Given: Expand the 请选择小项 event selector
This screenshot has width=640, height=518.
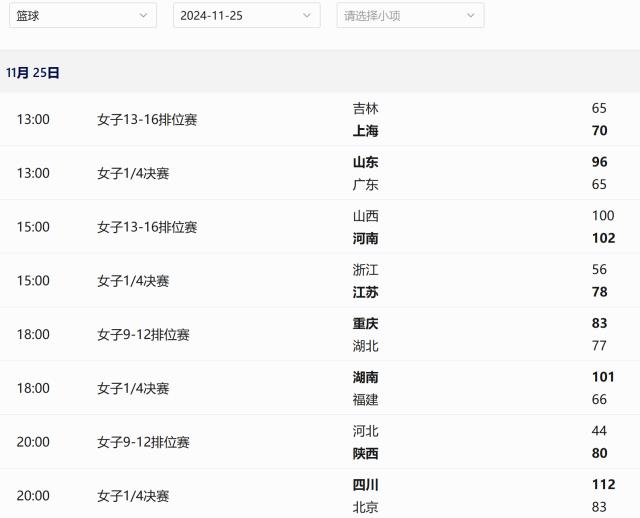Looking at the screenshot, I should [x=410, y=16].
